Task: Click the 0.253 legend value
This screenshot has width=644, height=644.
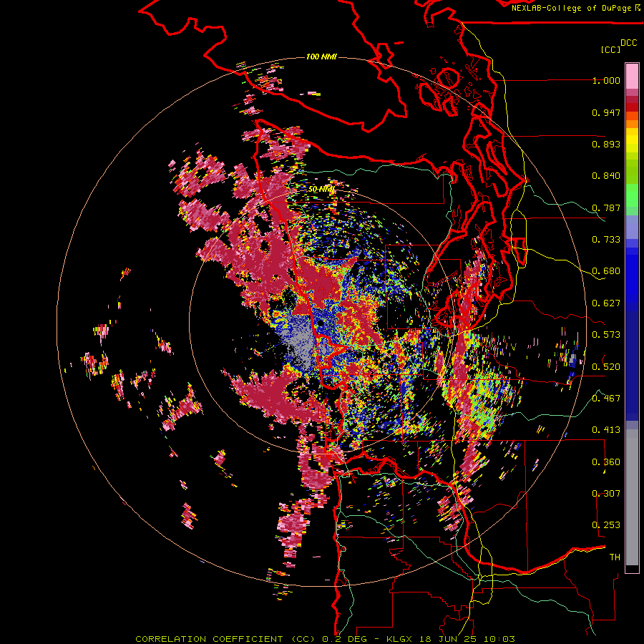Action: 606,525
